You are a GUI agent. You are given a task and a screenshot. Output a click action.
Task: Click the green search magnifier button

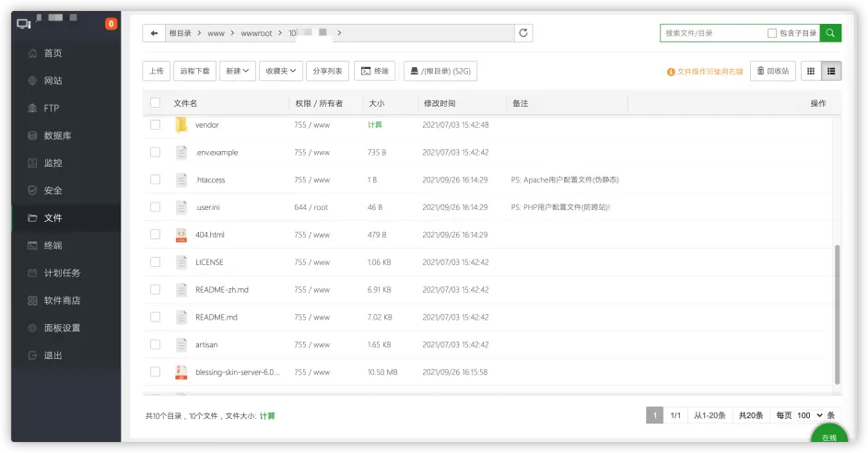click(830, 33)
